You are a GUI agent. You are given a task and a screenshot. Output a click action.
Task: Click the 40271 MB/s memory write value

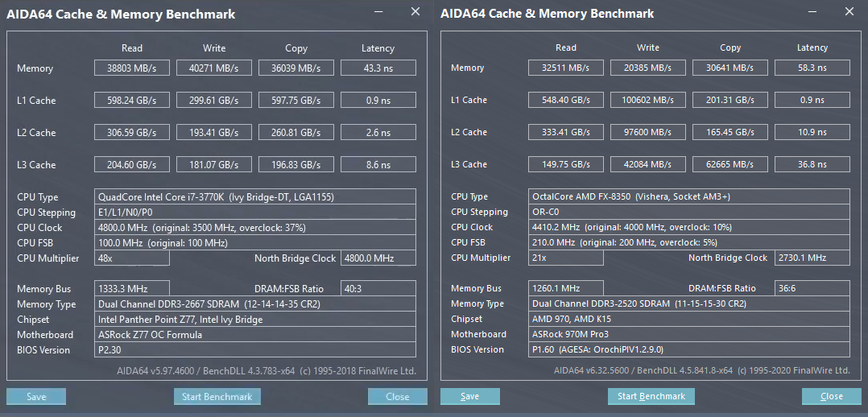click(214, 68)
